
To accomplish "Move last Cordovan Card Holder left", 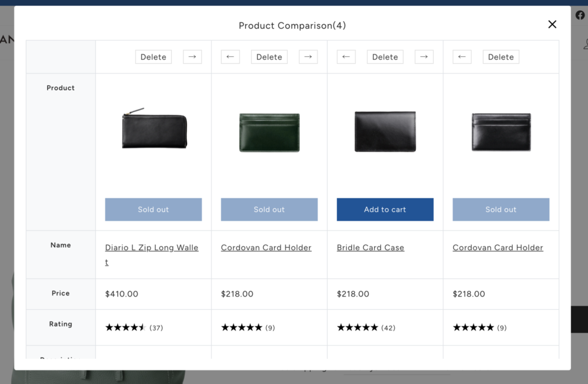I will [462, 57].
